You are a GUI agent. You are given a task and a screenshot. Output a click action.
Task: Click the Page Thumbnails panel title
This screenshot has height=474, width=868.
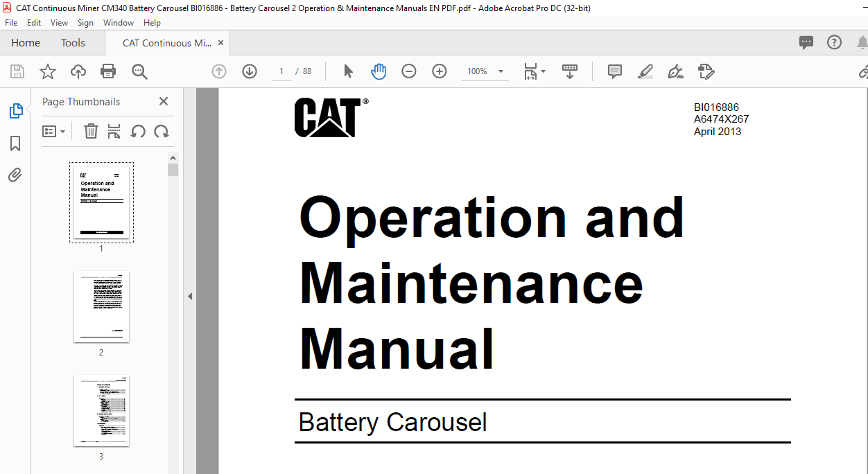point(81,102)
